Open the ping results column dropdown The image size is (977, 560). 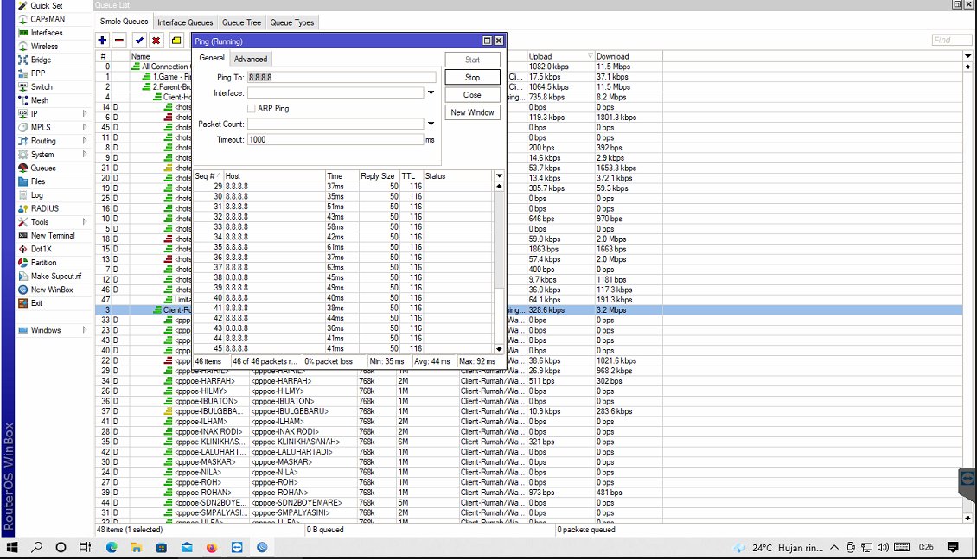pyautogui.click(x=499, y=175)
